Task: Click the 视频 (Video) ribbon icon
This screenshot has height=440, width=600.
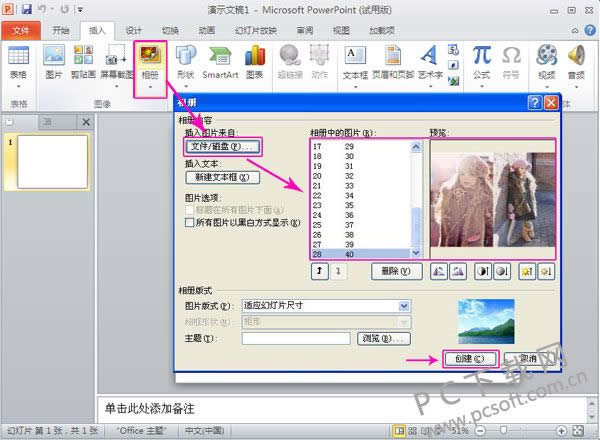Action: pyautogui.click(x=546, y=60)
